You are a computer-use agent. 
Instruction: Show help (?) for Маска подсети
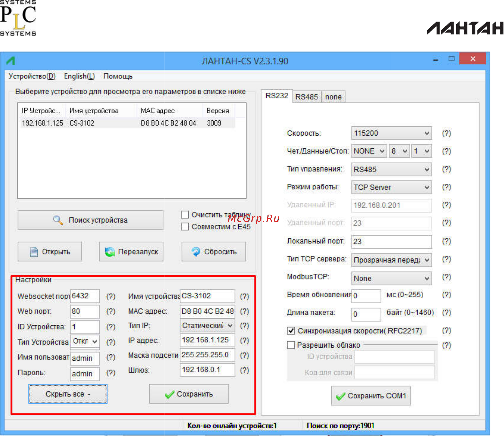pos(245,355)
